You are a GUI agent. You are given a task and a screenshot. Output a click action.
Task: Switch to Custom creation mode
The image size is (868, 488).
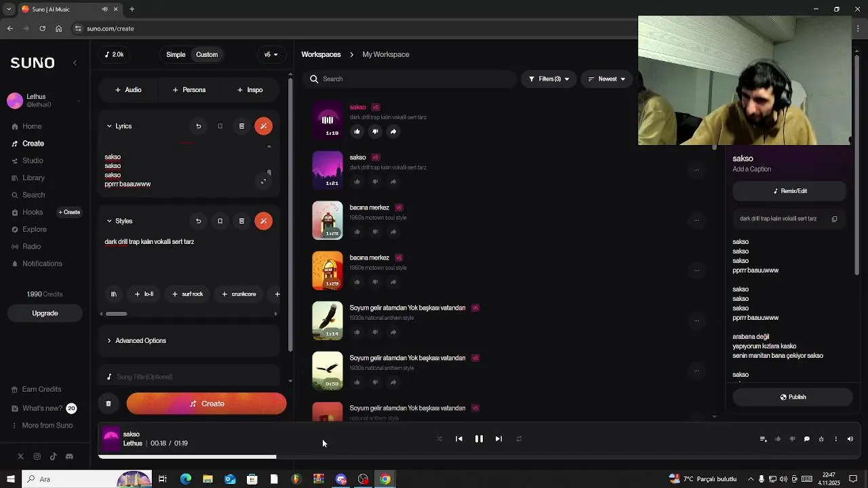[207, 54]
